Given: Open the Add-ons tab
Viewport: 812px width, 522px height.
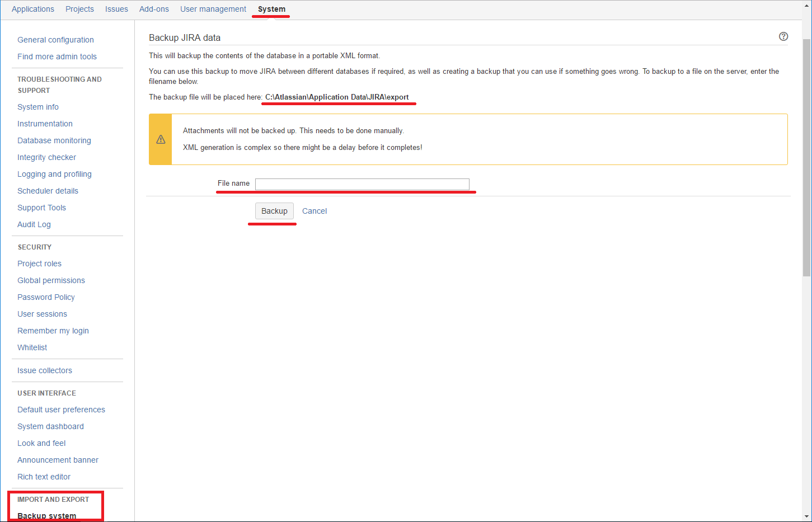Looking at the screenshot, I should click(154, 9).
